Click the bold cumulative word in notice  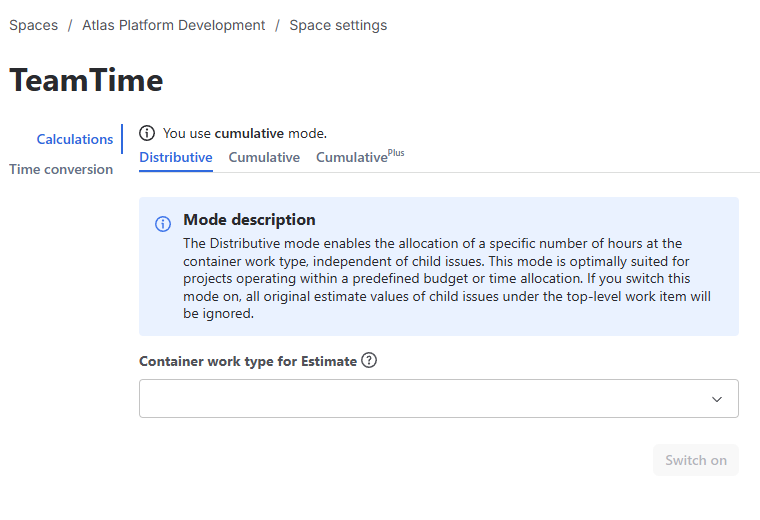tap(249, 133)
